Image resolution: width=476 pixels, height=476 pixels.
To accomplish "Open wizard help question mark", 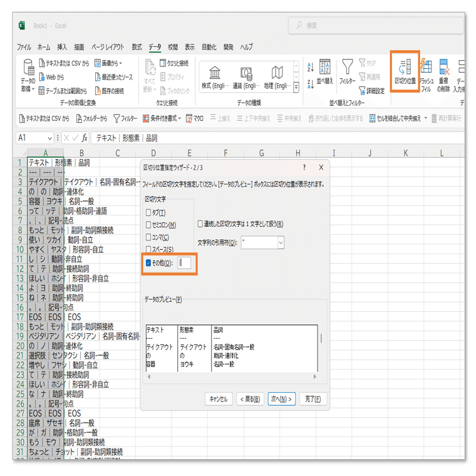I will [304, 167].
